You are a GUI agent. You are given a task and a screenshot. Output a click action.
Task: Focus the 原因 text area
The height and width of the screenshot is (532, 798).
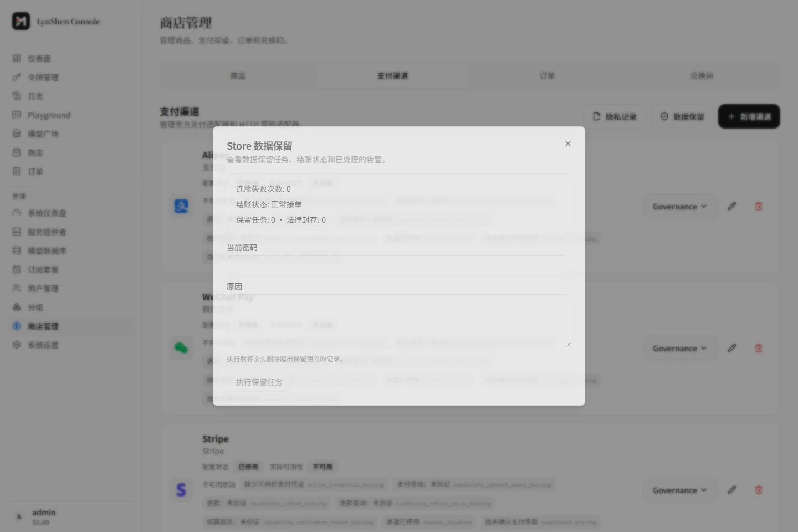(398, 321)
